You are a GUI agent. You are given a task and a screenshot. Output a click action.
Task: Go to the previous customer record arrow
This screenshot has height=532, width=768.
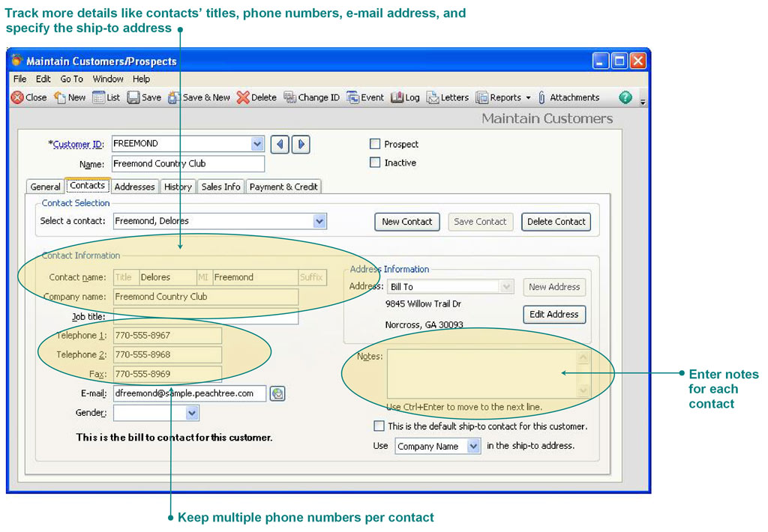(x=280, y=145)
